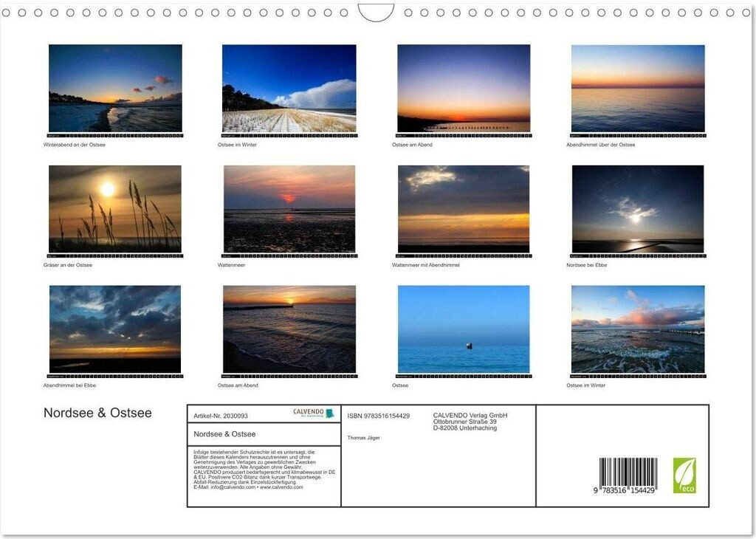
Task: Select the Gräser an der Ostsee photo
Action: point(115,208)
